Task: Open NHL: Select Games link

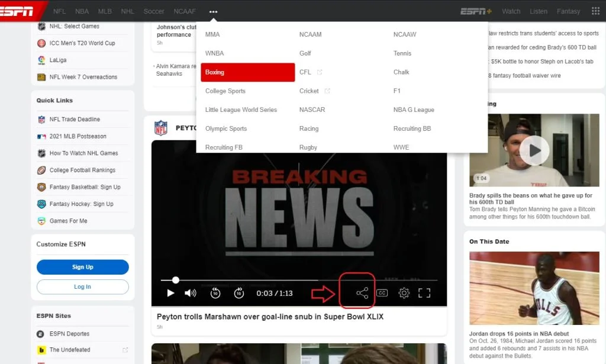Action: point(74,26)
